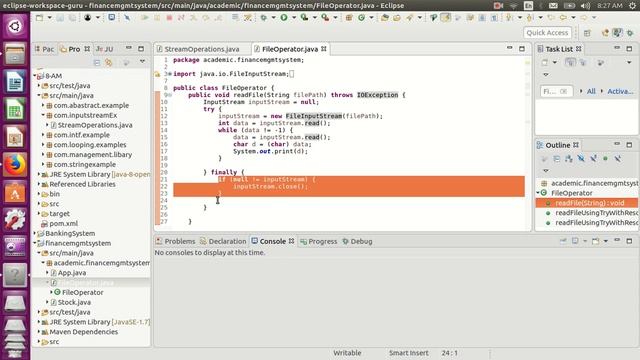Expand the folded import on line 3

(170, 74)
